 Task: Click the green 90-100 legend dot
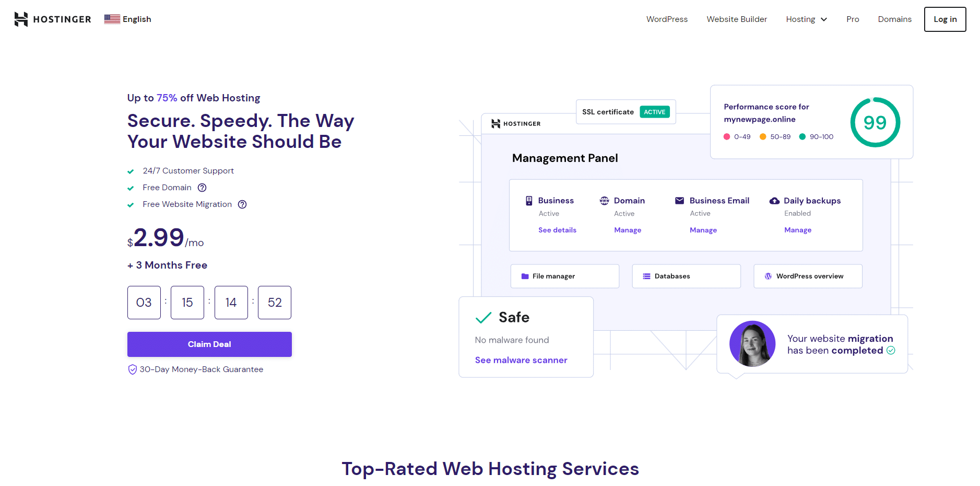coord(802,137)
